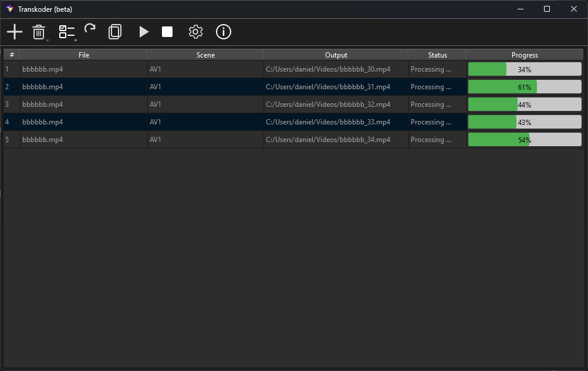Click output path bbbbbb_32.mp4
The height and width of the screenshot is (371, 588).
click(336, 104)
